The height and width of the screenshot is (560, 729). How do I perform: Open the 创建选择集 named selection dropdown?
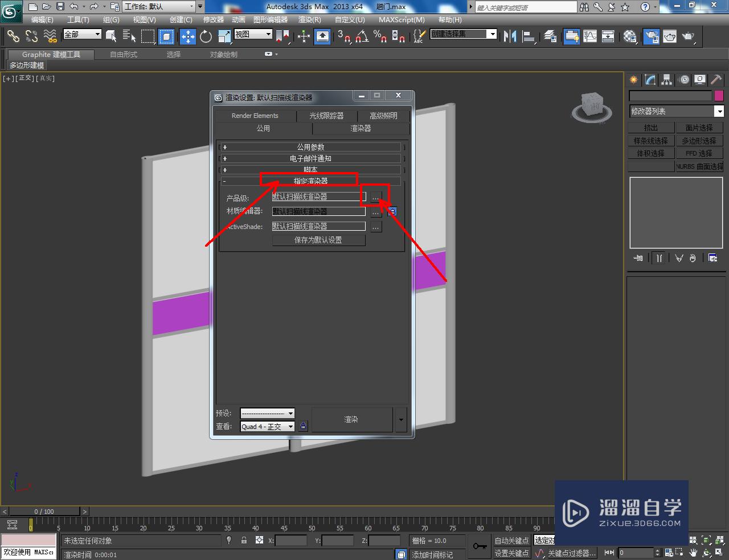464,34
